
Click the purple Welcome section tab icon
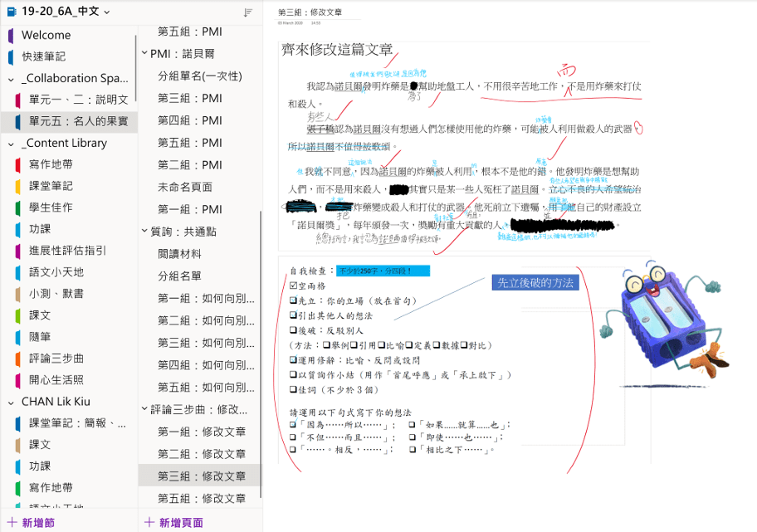pos(10,36)
